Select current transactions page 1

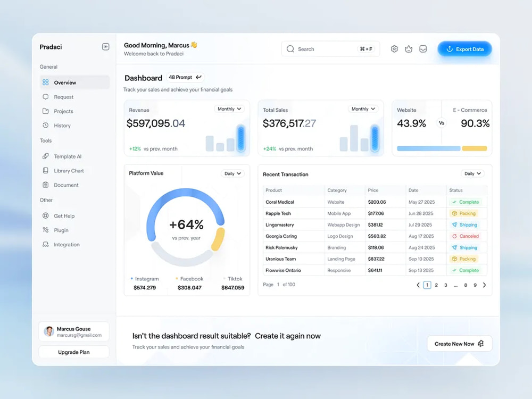pos(427,285)
